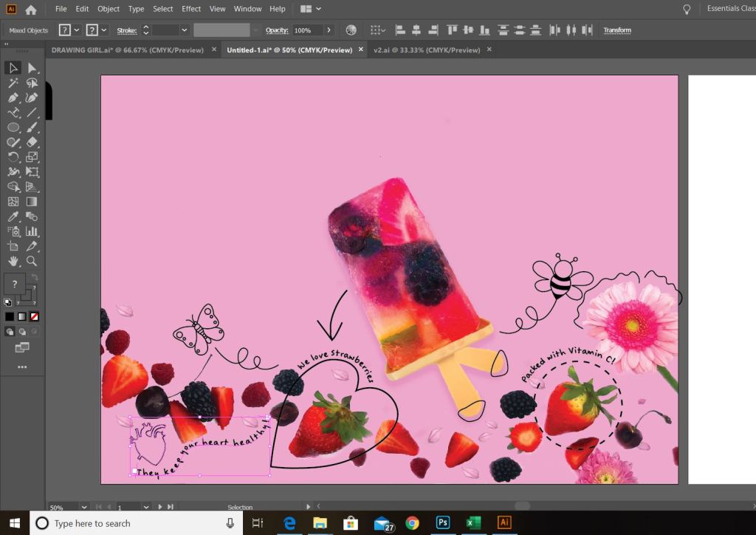The width and height of the screenshot is (756, 535).
Task: Select the Zoom tool
Action: (x=32, y=261)
